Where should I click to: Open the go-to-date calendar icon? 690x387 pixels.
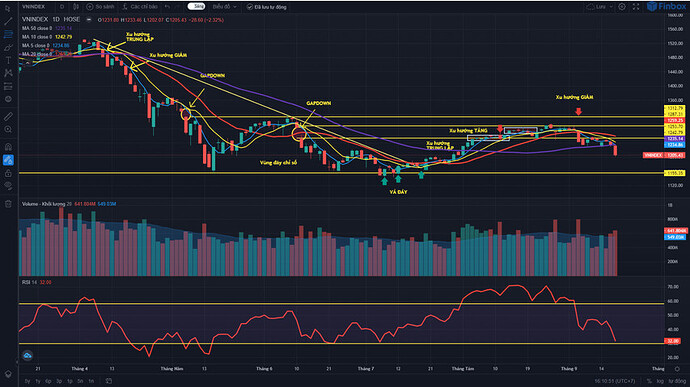point(108,381)
